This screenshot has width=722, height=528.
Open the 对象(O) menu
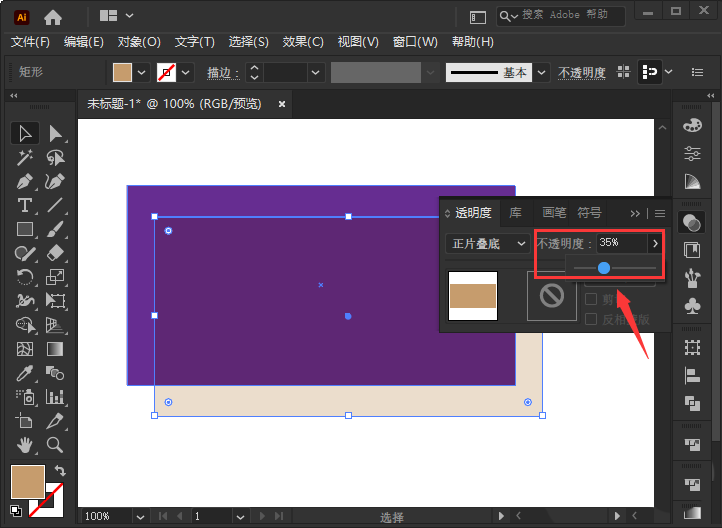click(139, 42)
